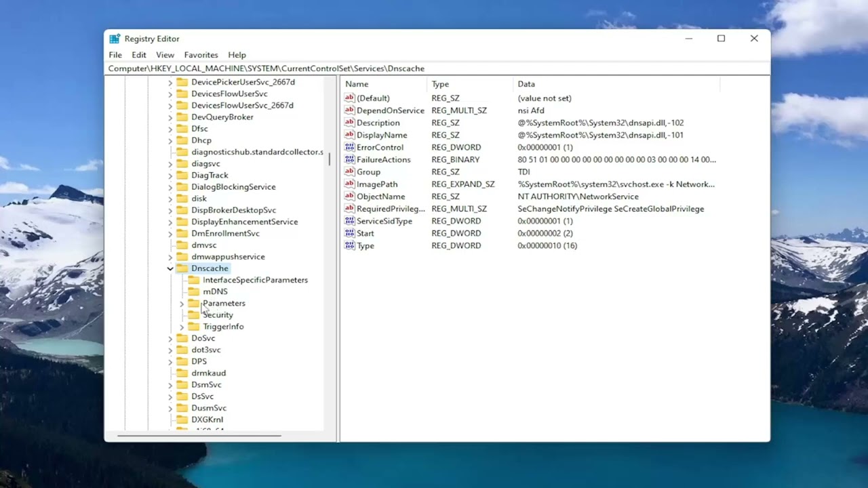The height and width of the screenshot is (488, 868).
Task: Click the Type DWORD value icon
Action: (x=349, y=245)
